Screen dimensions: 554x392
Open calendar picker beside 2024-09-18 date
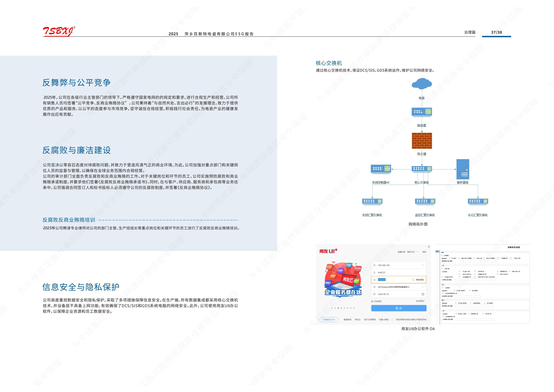(423, 294)
